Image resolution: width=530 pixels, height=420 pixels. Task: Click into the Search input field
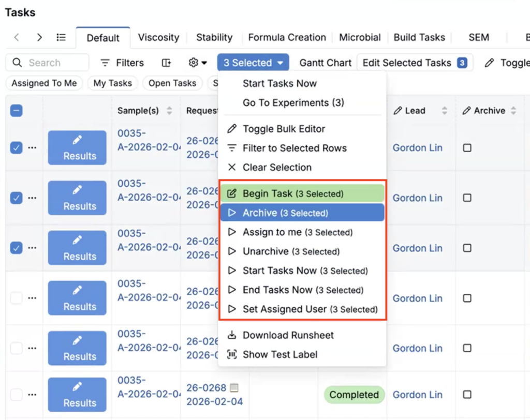[x=47, y=63]
